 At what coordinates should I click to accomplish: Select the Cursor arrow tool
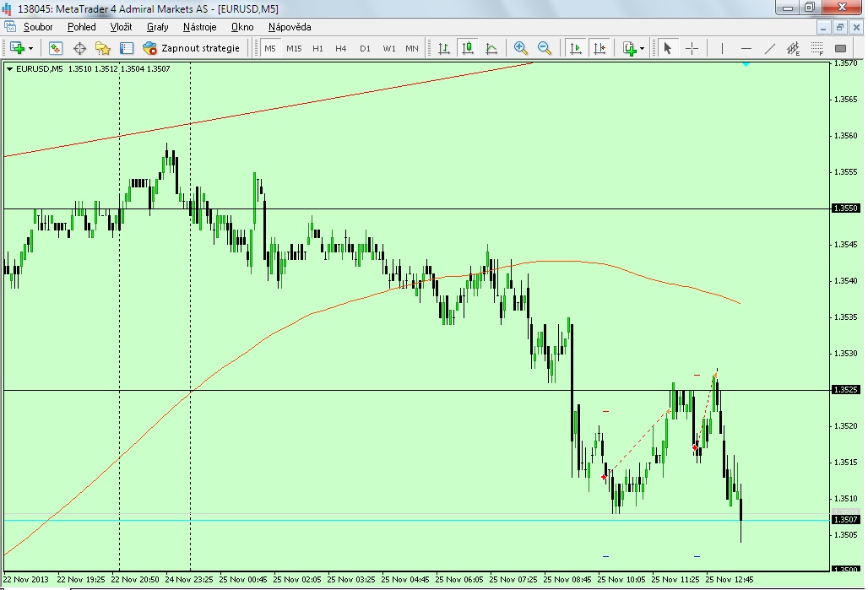[668, 48]
